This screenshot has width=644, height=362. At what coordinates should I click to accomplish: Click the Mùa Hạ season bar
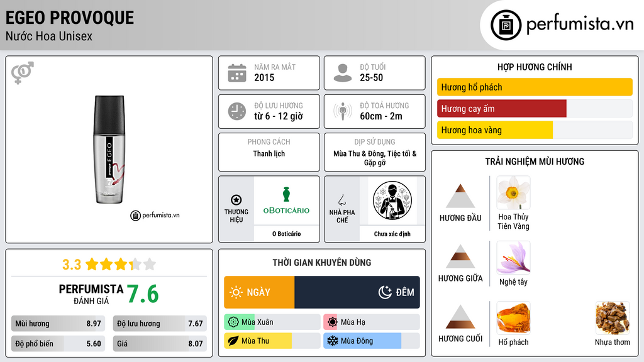click(372, 322)
